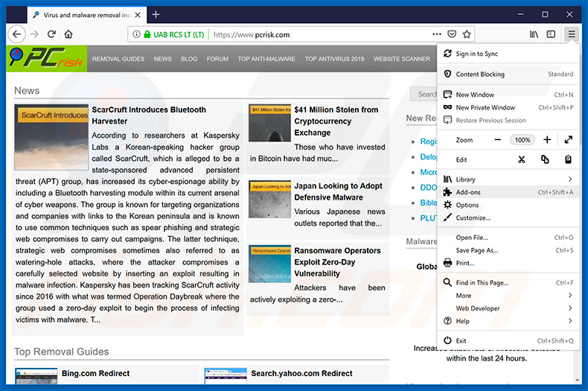Choose Open File... menu item

[x=508, y=238]
